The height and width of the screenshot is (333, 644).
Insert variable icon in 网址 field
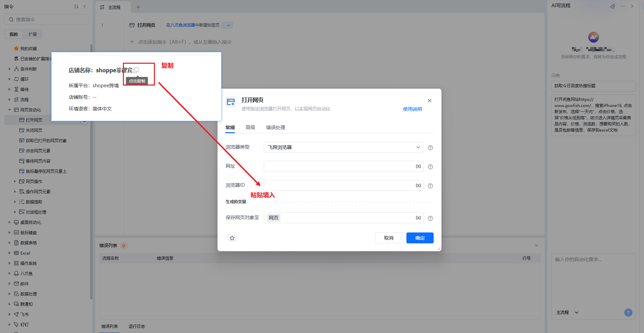(418, 166)
